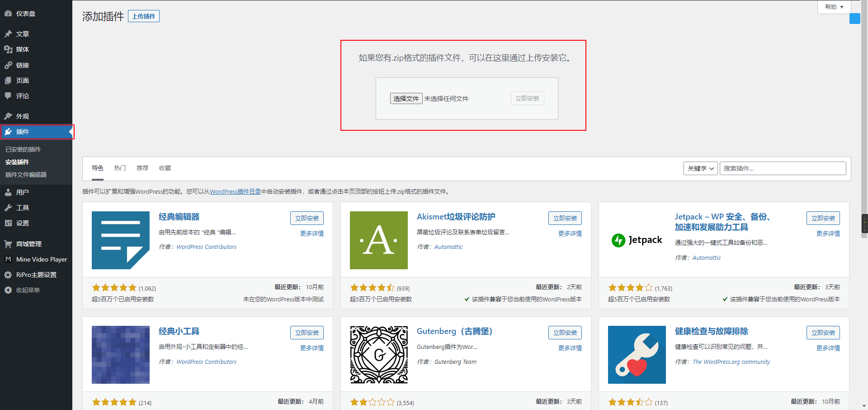Click the Posts pushpin icon
This screenshot has width=868, height=410.
click(x=8, y=34)
